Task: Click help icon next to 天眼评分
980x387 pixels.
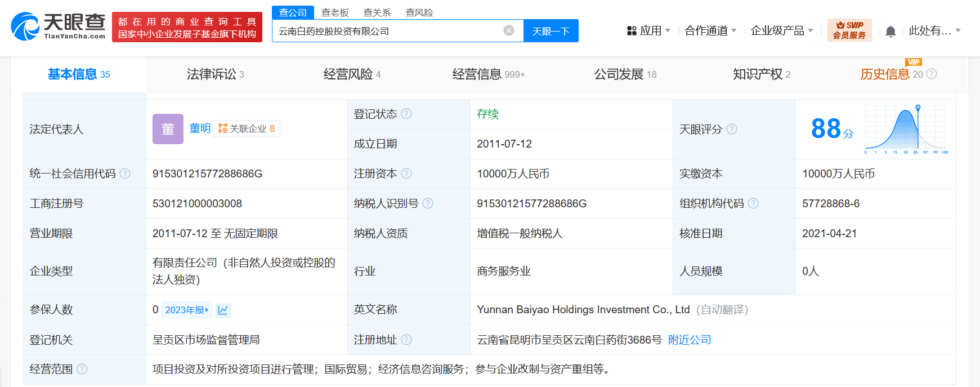Action: pyautogui.click(x=732, y=129)
